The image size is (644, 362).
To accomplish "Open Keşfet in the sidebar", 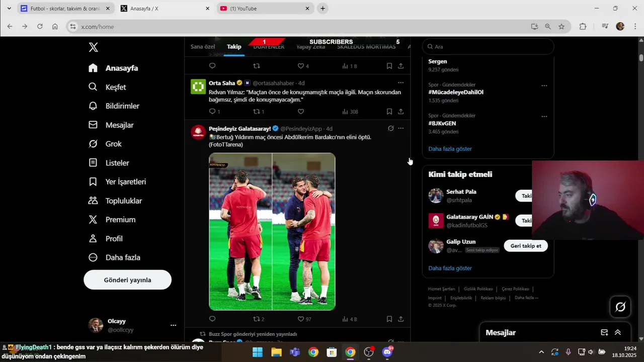I will coord(107,87).
